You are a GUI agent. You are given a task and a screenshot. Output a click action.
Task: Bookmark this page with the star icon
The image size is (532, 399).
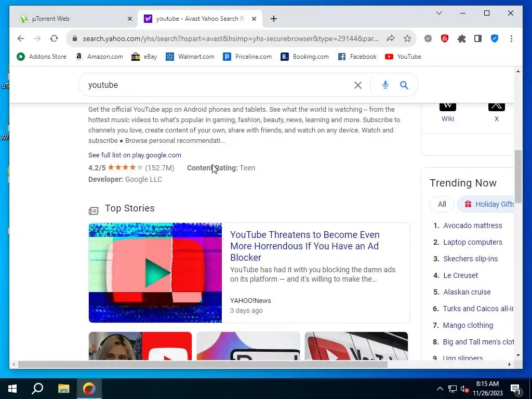[407, 38]
